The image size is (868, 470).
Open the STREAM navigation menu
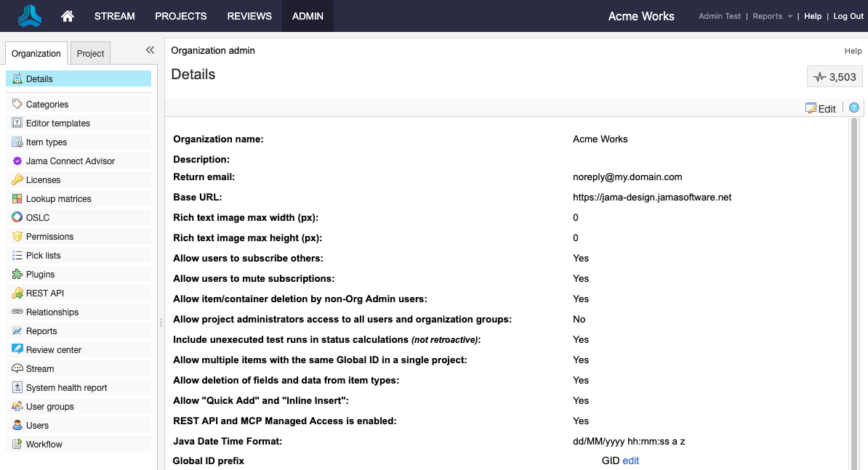[x=114, y=15]
